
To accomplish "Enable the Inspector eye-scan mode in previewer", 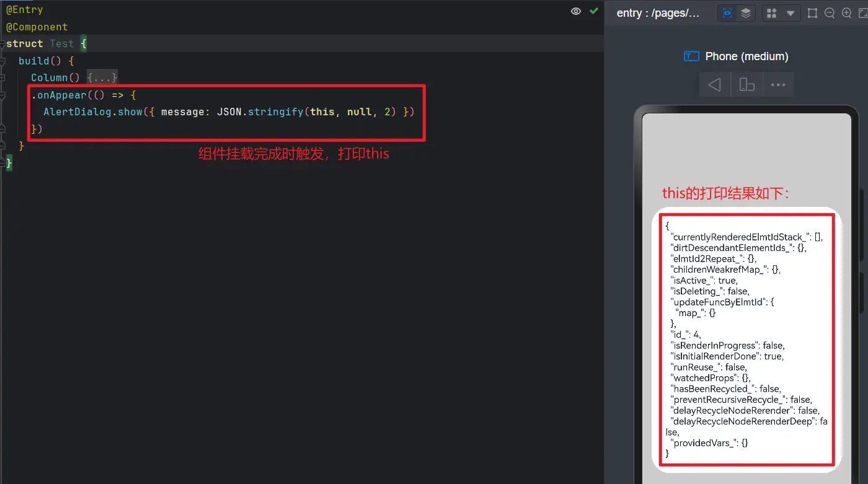I will [727, 13].
